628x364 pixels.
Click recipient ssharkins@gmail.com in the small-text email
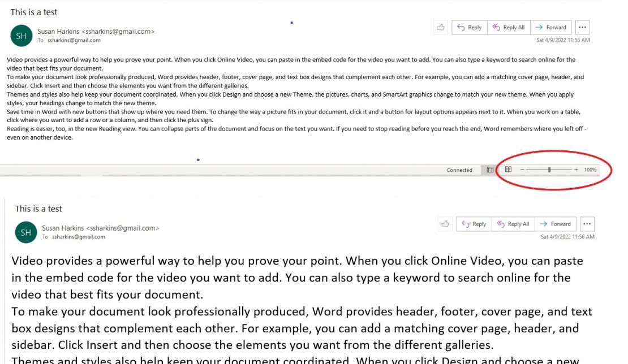(x=74, y=41)
